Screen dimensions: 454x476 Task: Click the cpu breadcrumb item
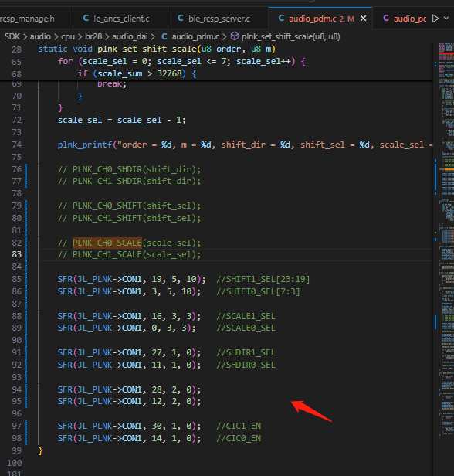68,36
